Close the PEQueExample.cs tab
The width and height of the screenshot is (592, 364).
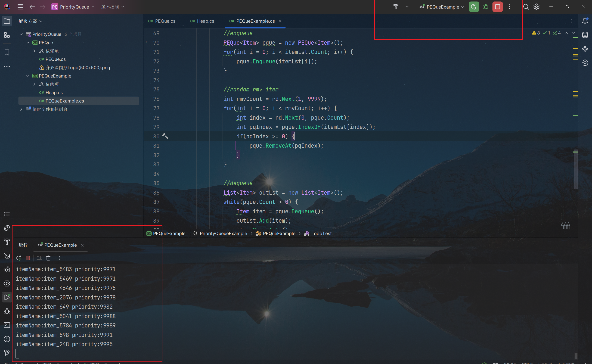click(x=280, y=21)
